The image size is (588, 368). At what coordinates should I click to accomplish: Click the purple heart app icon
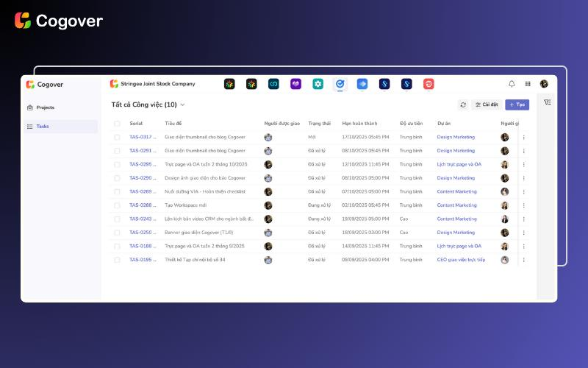pos(295,84)
